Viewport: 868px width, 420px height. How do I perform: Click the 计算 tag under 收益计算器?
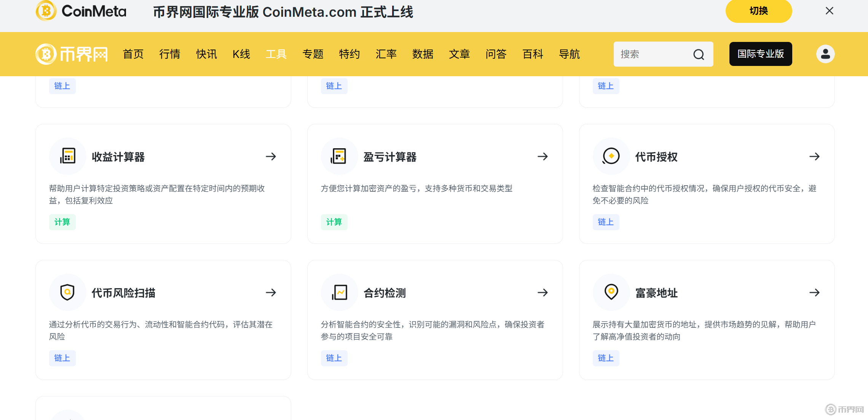62,222
